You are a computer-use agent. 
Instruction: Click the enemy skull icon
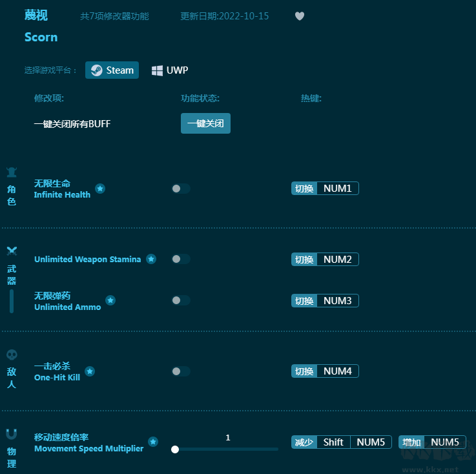click(x=12, y=355)
